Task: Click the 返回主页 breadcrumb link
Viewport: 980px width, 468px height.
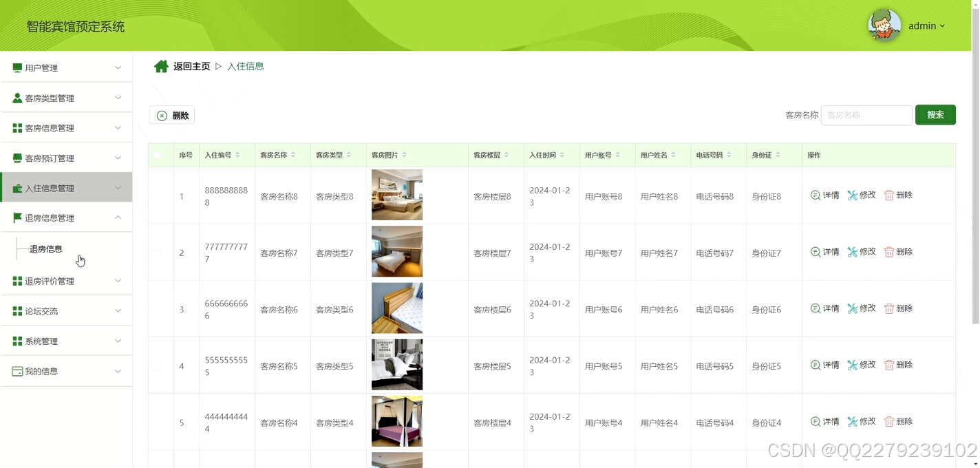Action: (191, 65)
